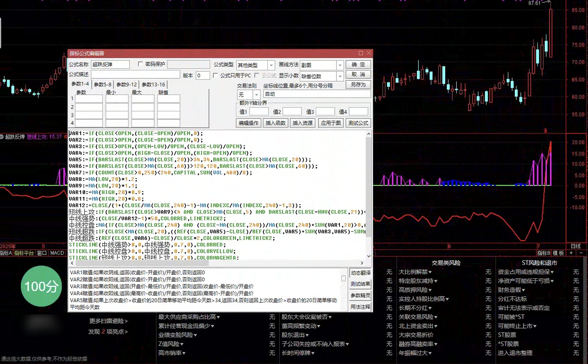This screenshot has width=588, height=364.
Task: Click the row 1 参数 name field
Action: coord(89,99)
